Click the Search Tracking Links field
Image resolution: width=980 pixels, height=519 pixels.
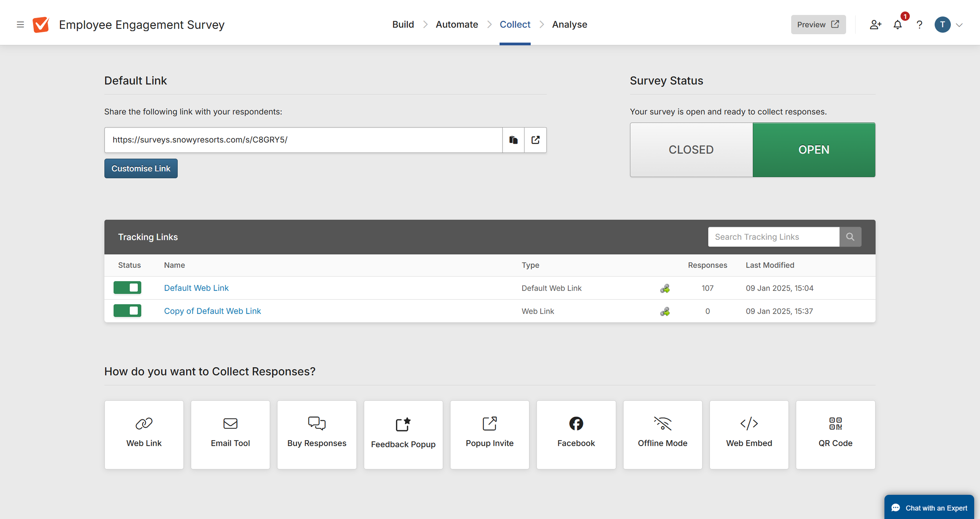coord(773,237)
